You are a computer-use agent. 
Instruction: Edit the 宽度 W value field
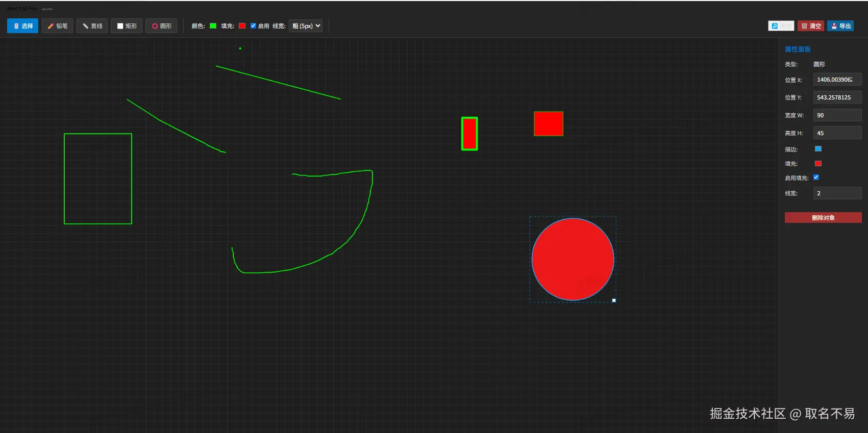point(837,115)
